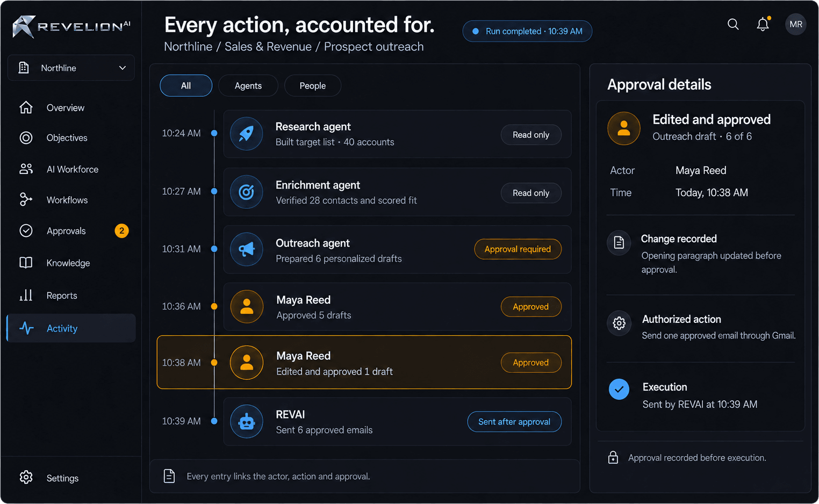Open AI Workforce in sidebar

71,169
